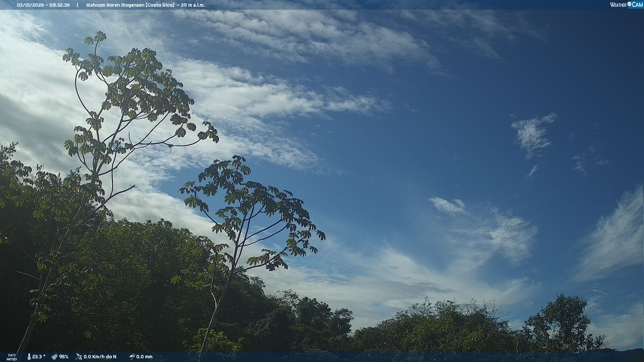Click the vertical separator after the timestamp
The image size is (644, 362).
77,5
